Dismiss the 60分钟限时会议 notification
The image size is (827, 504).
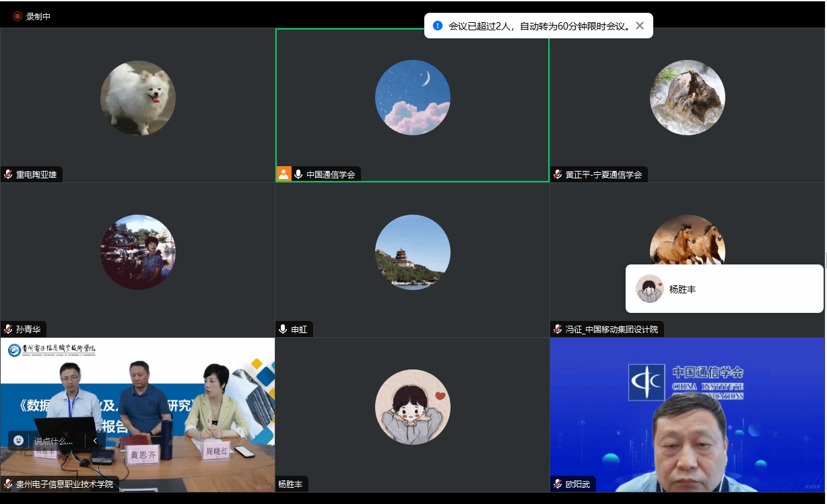[640, 26]
